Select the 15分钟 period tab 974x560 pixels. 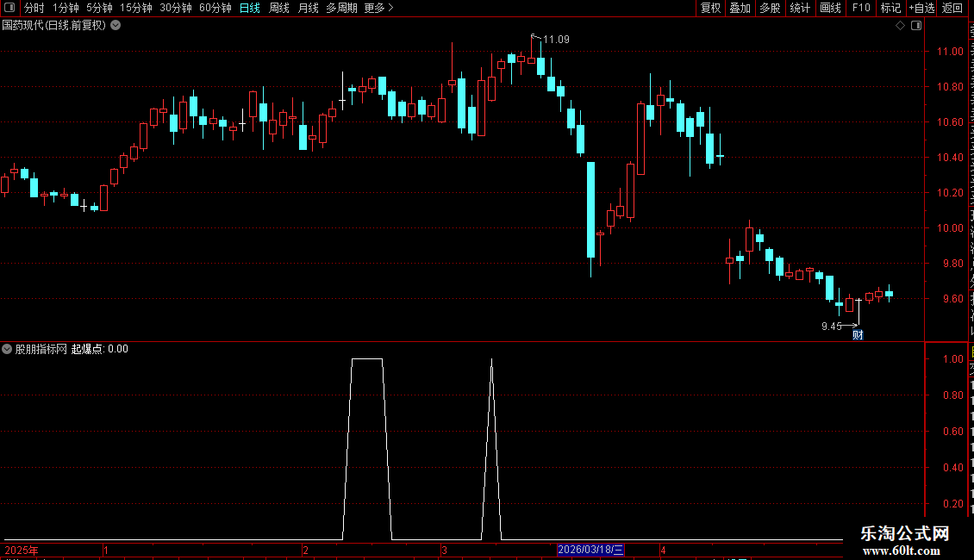(x=136, y=8)
